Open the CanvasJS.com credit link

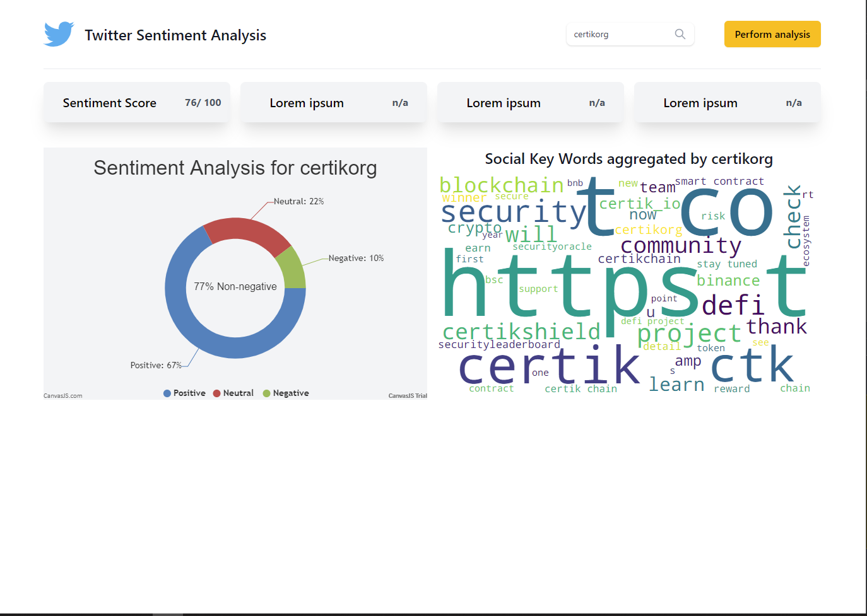coord(63,396)
